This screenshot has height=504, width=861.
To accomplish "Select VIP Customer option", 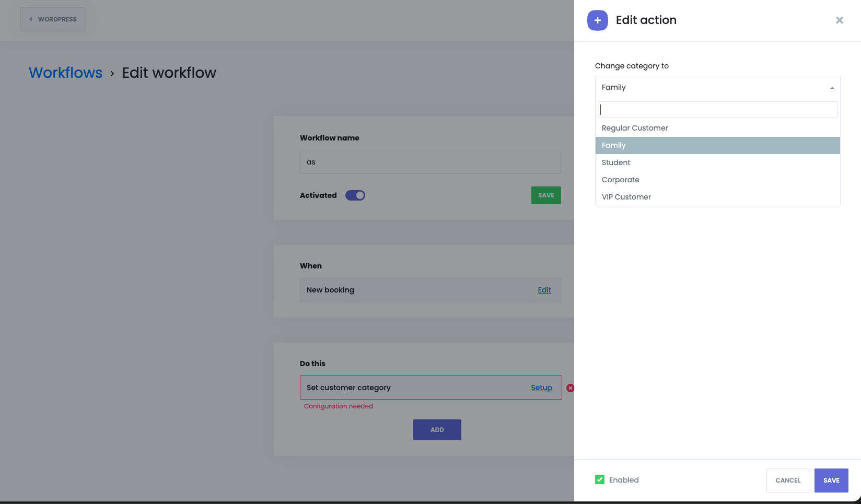I will tap(626, 197).
